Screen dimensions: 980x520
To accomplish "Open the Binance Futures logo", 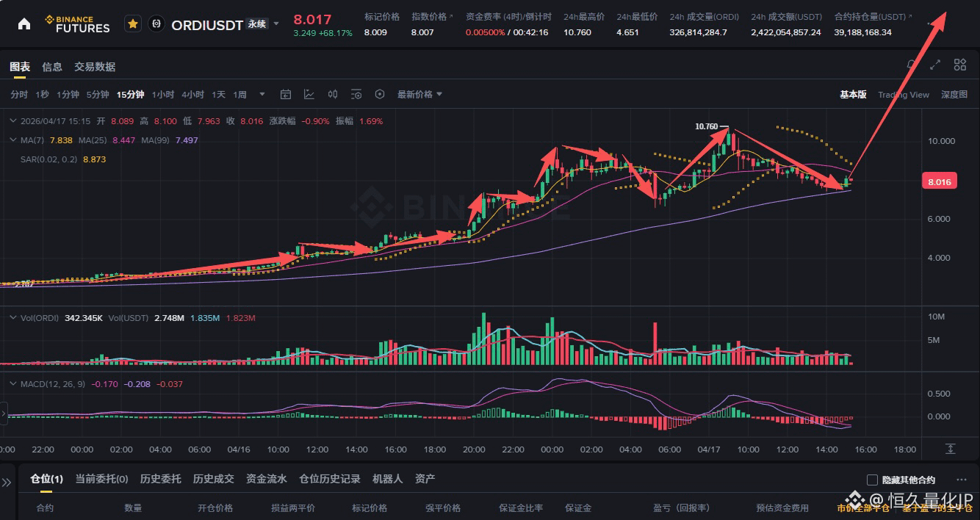I will coord(77,24).
